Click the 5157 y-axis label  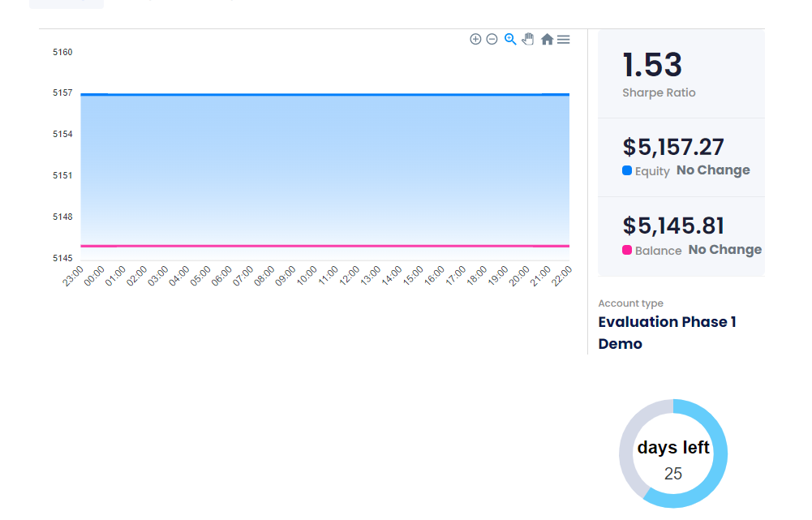62,92
